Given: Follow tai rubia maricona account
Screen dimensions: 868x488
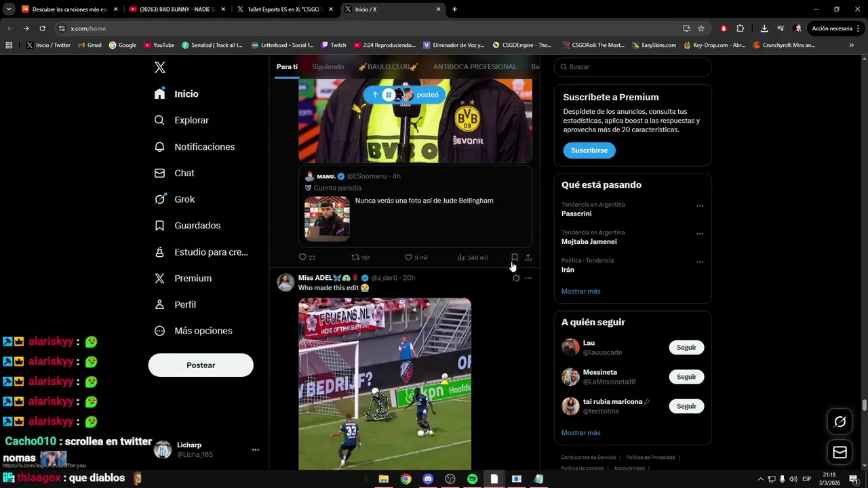Looking at the screenshot, I should coord(686,406).
